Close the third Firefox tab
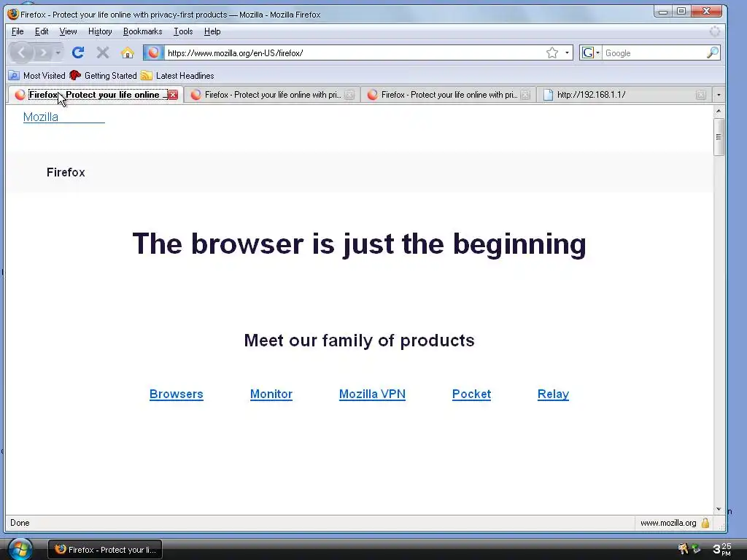Screen dimensions: 747x560 [x=525, y=95]
